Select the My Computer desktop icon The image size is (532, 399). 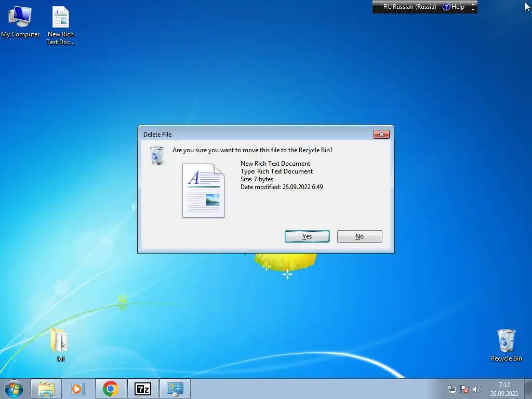pyautogui.click(x=20, y=22)
